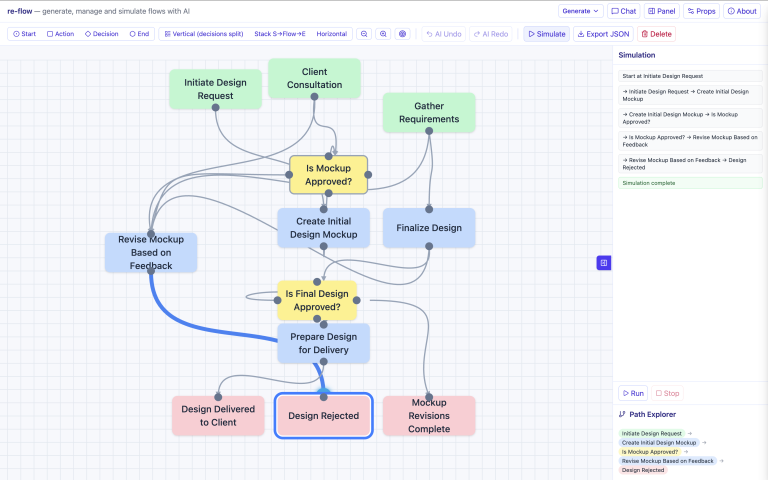Toggle the Panel button in header
The image size is (768, 480).
pos(662,11)
